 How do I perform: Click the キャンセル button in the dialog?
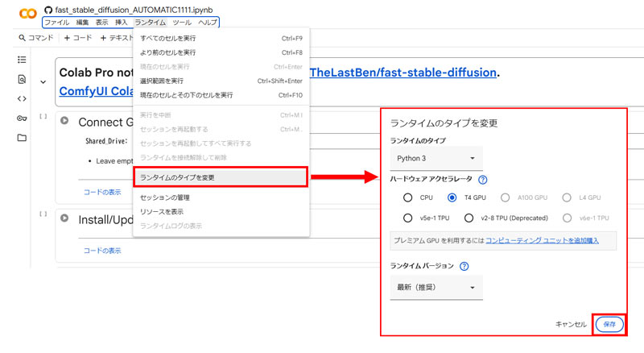571,324
